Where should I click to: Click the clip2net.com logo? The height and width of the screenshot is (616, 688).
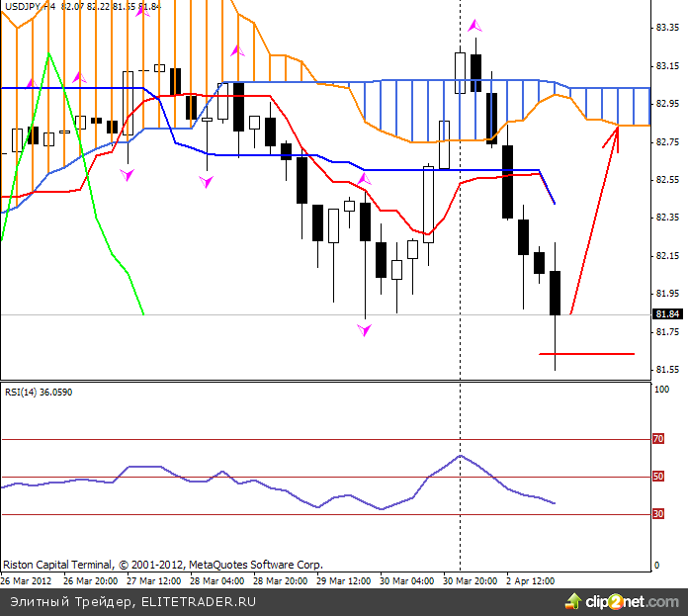tap(622, 600)
